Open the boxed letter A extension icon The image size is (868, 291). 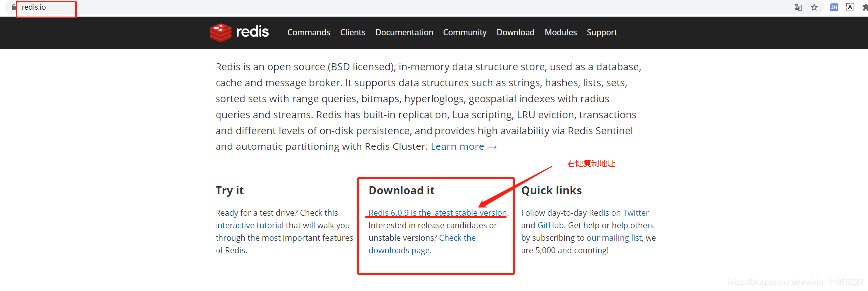[x=850, y=7]
